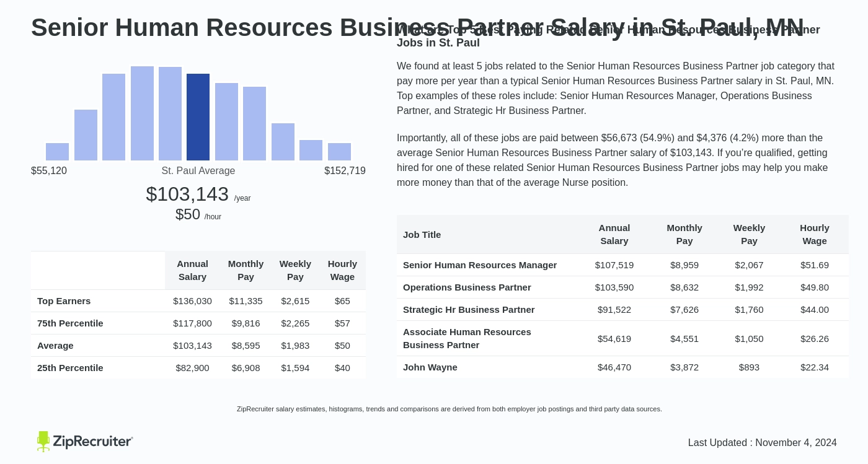Open the Senior Human Resources Manager job
This screenshot has width=868, height=464.
click(480, 265)
